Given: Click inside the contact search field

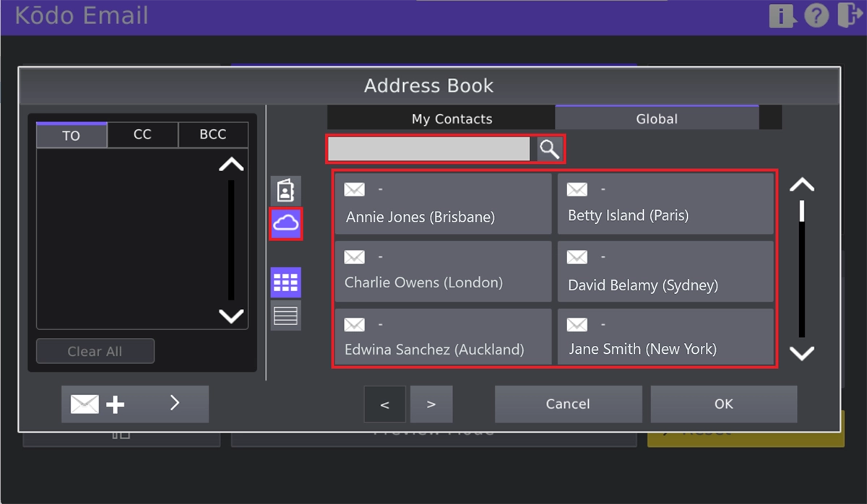Looking at the screenshot, I should (x=428, y=149).
